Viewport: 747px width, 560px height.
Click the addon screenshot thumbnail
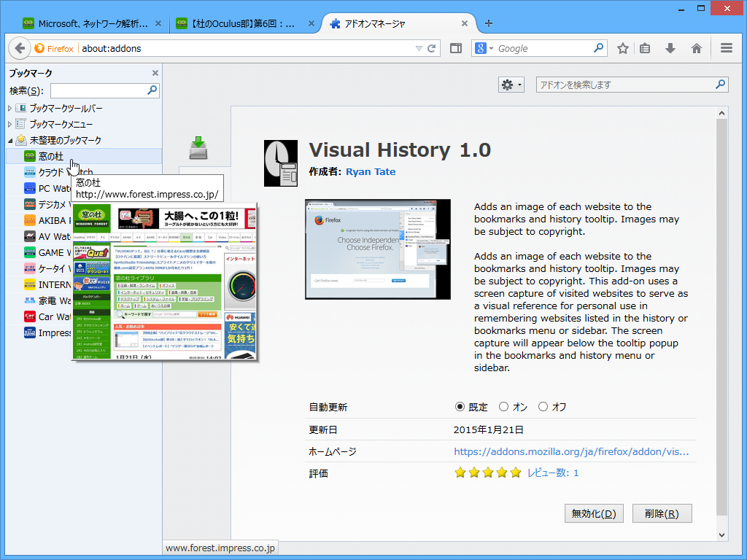[378, 249]
